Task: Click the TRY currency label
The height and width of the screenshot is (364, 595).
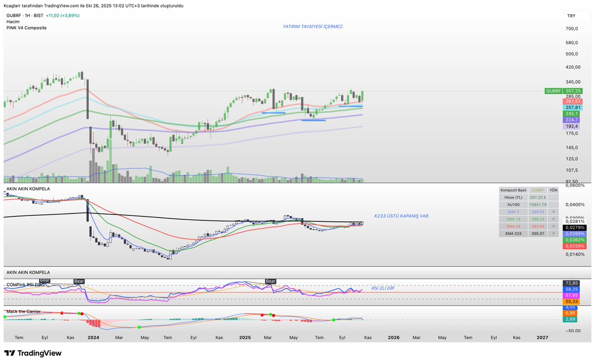Action: pyautogui.click(x=571, y=16)
